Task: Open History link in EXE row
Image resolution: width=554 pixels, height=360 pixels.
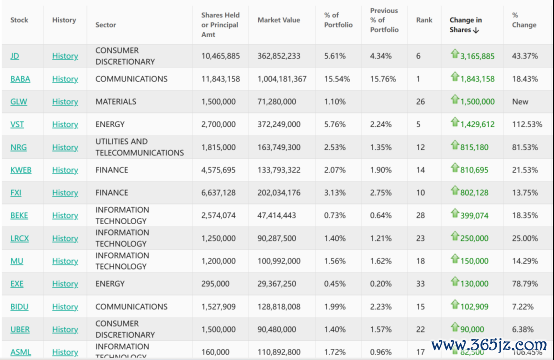Action: (65, 284)
